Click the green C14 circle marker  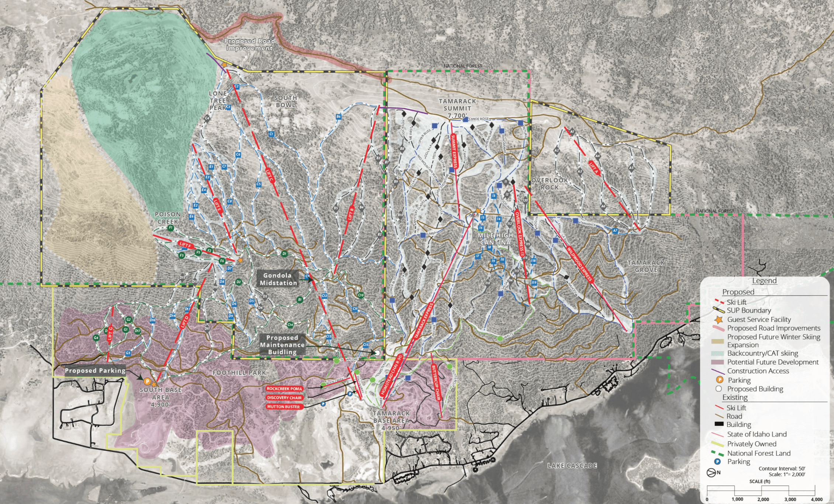[x=290, y=325]
